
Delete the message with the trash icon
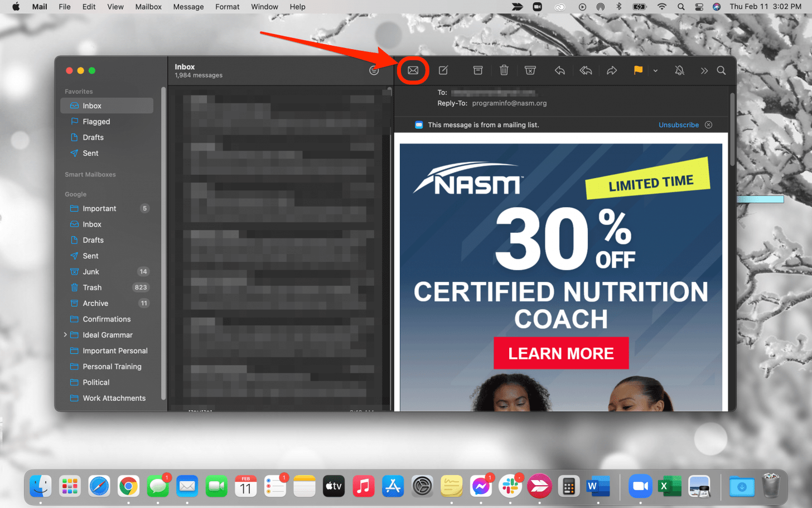pyautogui.click(x=504, y=70)
